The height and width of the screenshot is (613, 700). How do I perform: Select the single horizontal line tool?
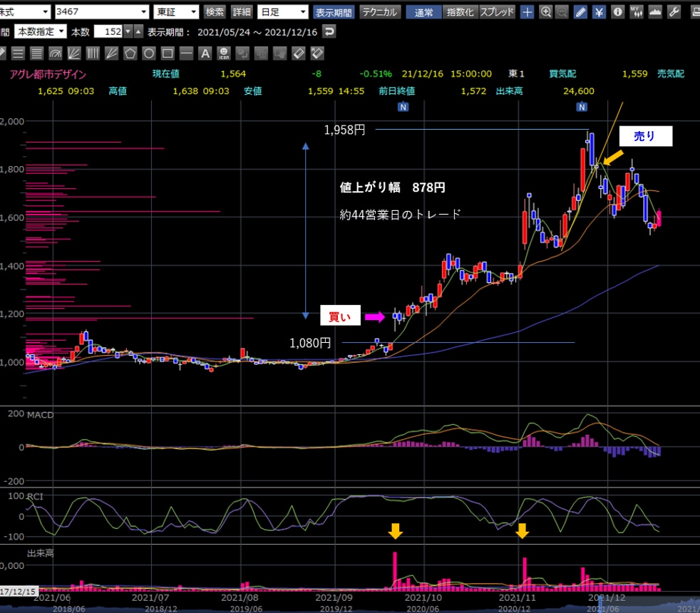coord(186,53)
